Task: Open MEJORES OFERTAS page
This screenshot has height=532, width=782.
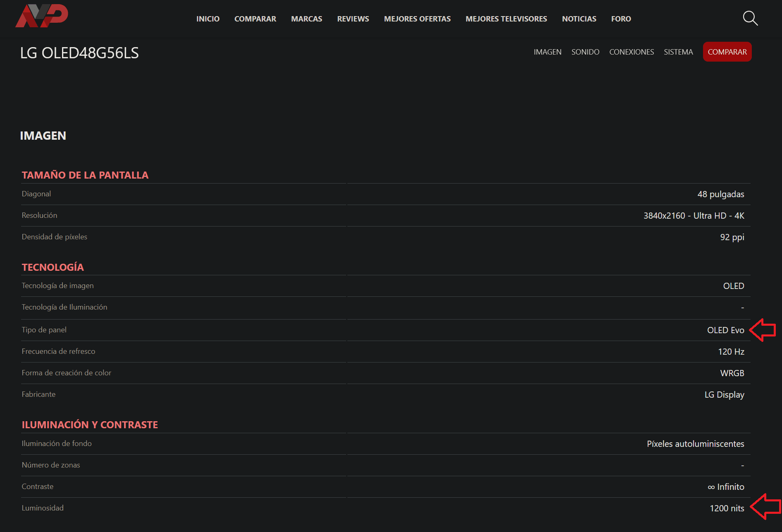Action: (x=417, y=19)
